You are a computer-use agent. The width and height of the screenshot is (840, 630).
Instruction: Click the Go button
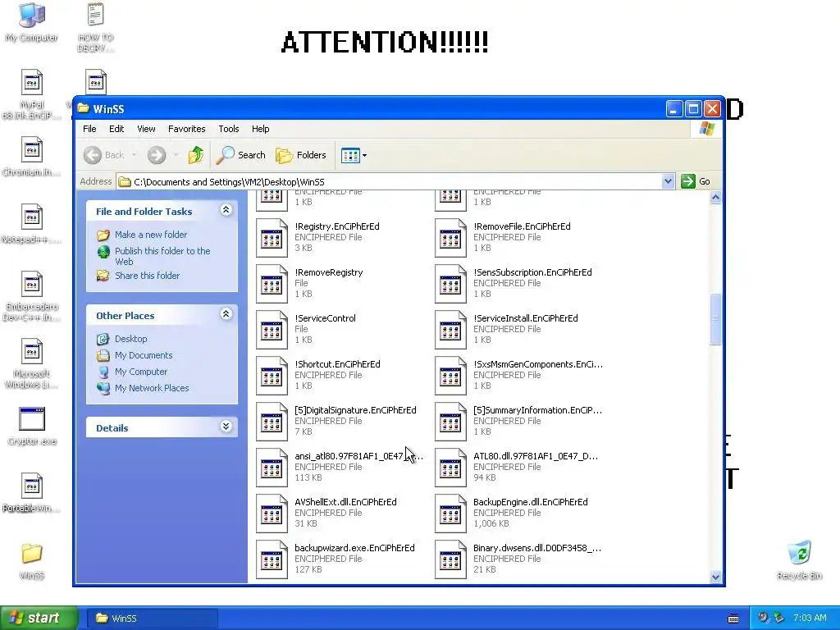pos(696,181)
